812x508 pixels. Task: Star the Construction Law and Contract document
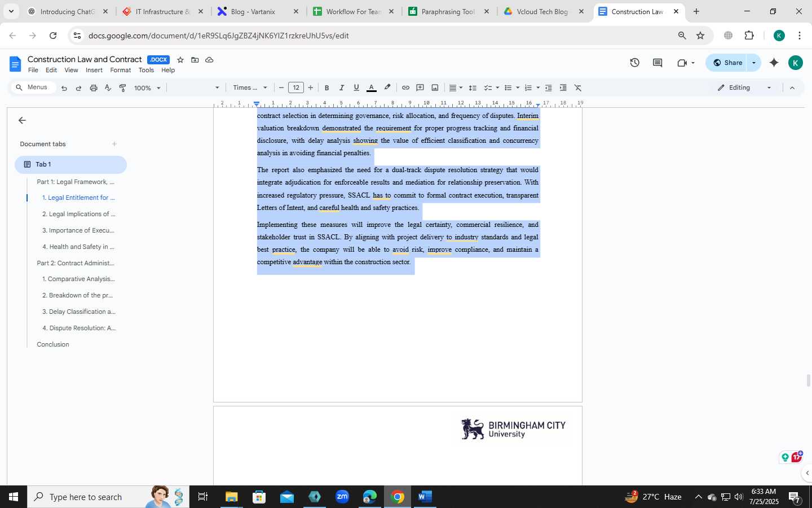[180, 60]
